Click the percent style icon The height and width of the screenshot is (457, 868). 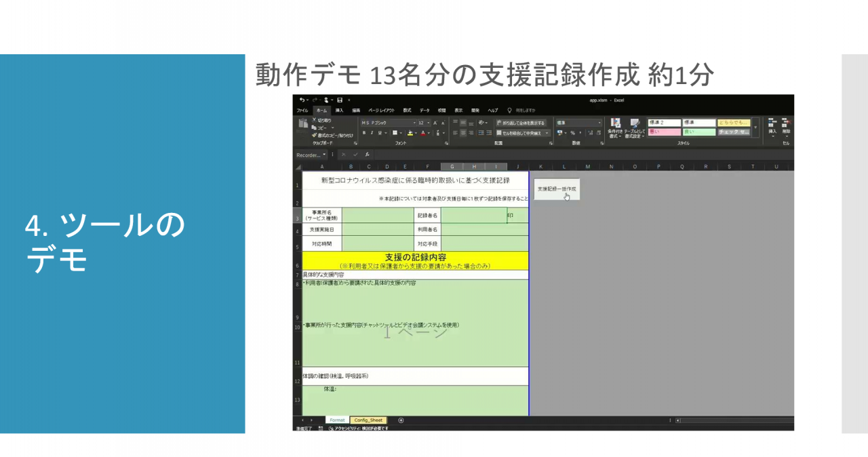click(572, 133)
